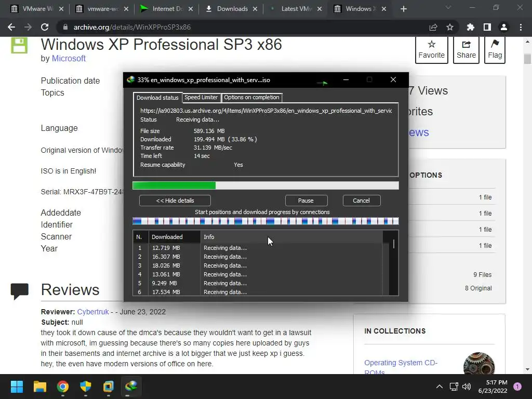
Task: Close the Latest VMware tab
Action: click(320, 9)
